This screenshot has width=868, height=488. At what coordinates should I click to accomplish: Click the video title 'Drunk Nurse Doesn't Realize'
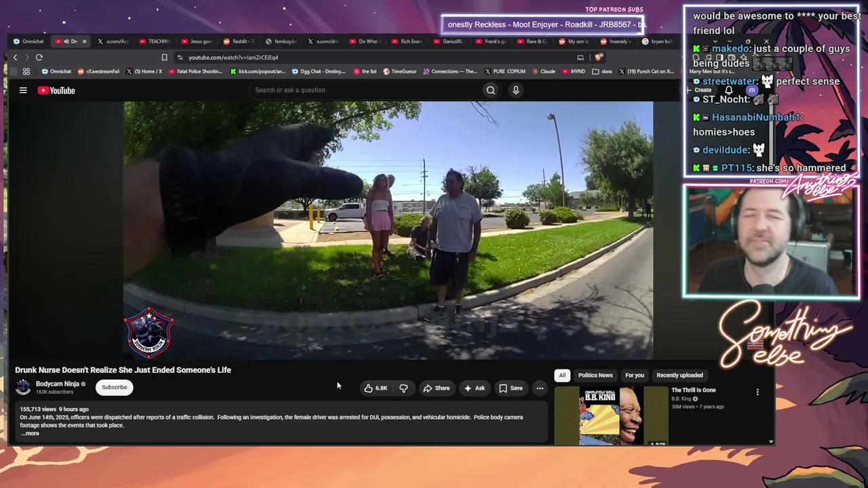(123, 370)
